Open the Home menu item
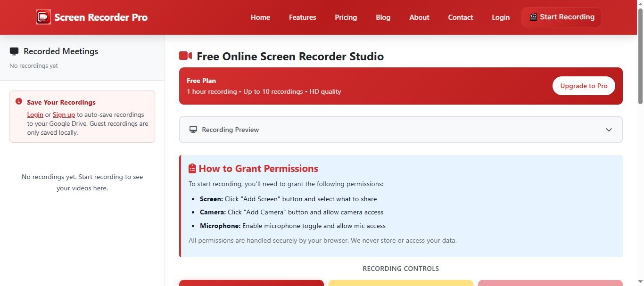 pyautogui.click(x=260, y=17)
